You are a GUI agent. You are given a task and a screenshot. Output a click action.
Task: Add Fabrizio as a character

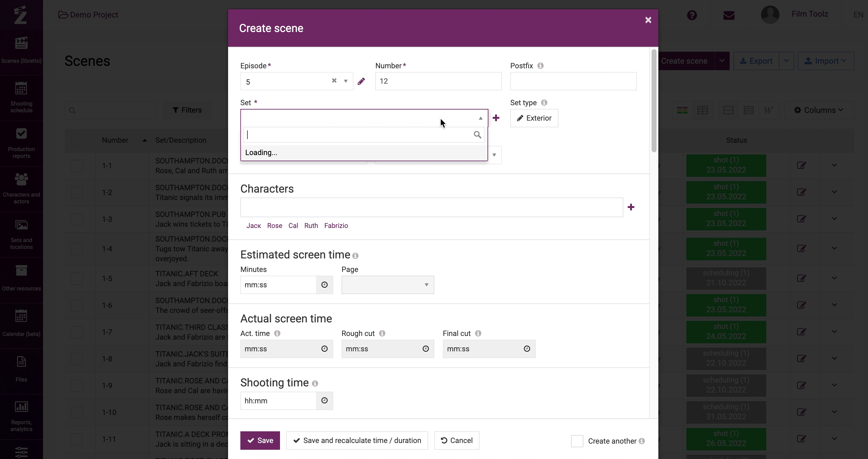(336, 226)
